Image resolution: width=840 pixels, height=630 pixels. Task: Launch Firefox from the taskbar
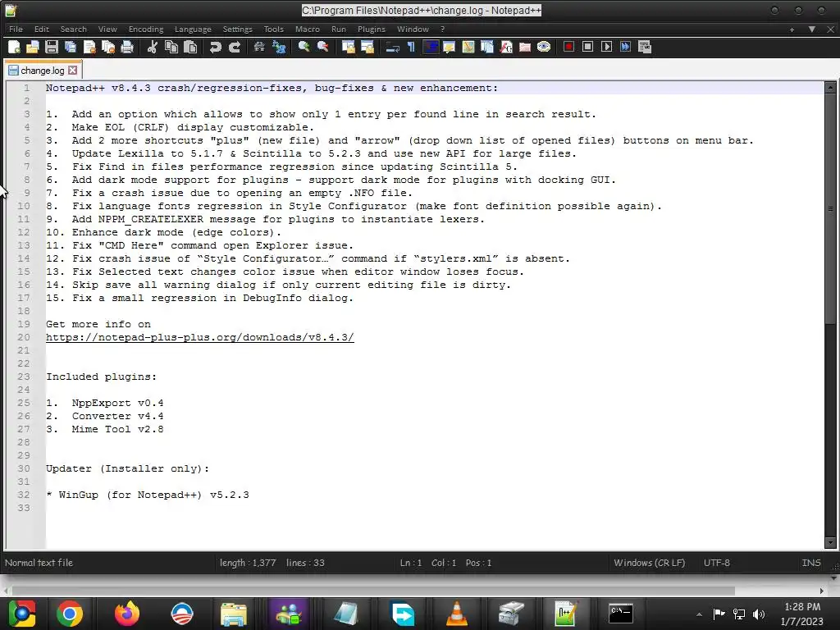[x=126, y=614]
